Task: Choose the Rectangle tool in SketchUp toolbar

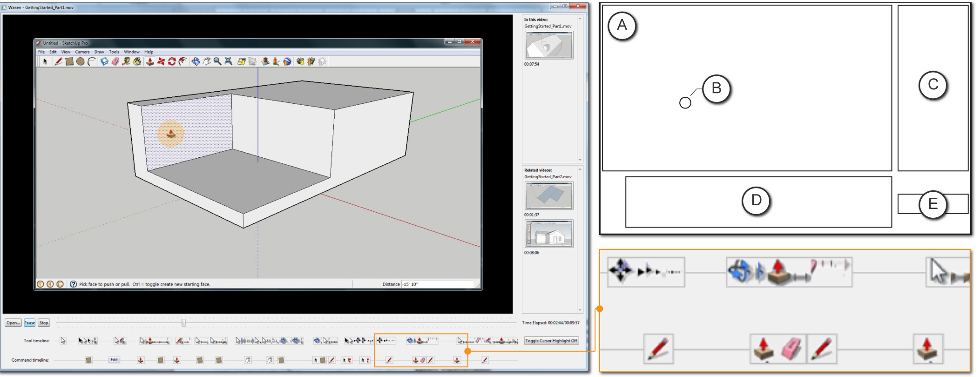Action: [x=69, y=61]
